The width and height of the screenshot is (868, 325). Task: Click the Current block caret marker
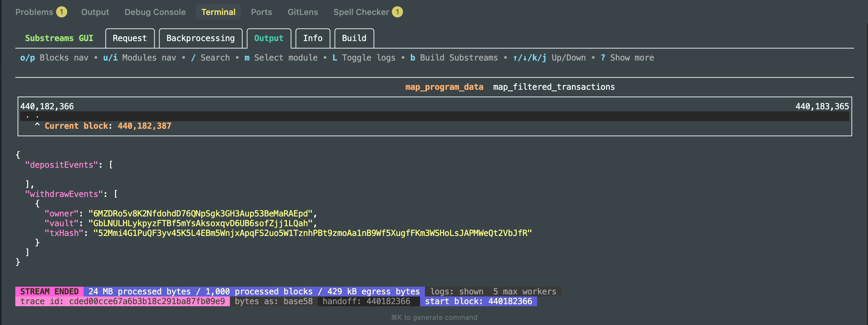click(x=37, y=125)
